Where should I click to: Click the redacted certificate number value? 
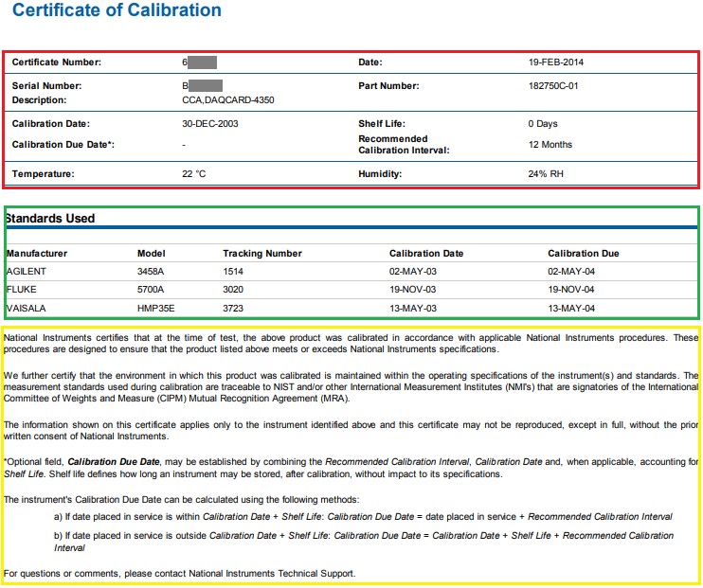[x=202, y=62]
